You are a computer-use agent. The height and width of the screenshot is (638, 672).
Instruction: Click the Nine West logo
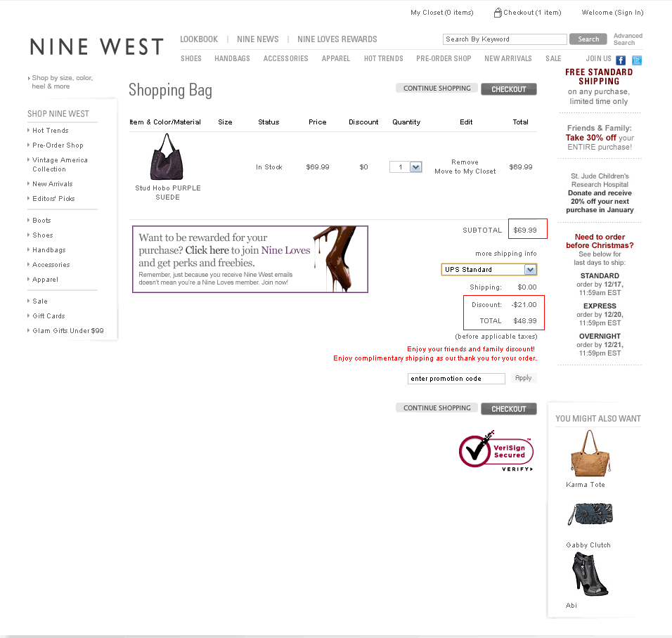coord(96,46)
